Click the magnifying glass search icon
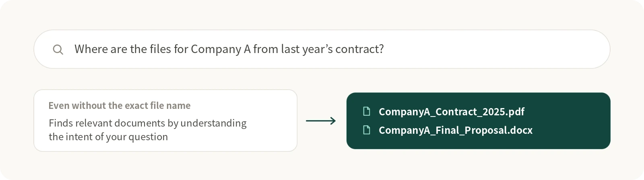Screen dimensions: 644x180 [x=58, y=49]
